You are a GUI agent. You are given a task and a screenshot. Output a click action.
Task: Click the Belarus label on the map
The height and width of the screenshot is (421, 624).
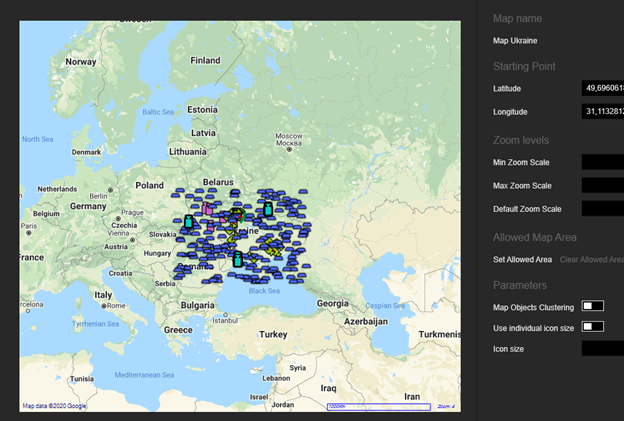[218, 182]
